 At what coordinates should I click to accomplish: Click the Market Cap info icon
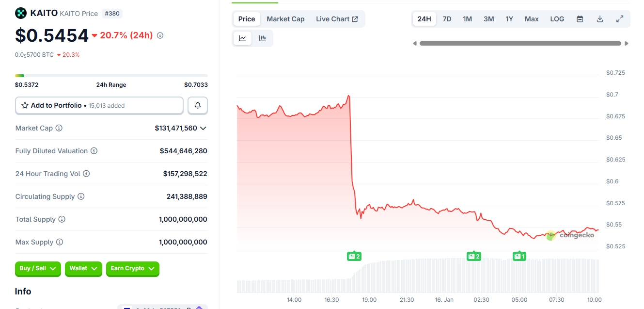pyautogui.click(x=59, y=128)
